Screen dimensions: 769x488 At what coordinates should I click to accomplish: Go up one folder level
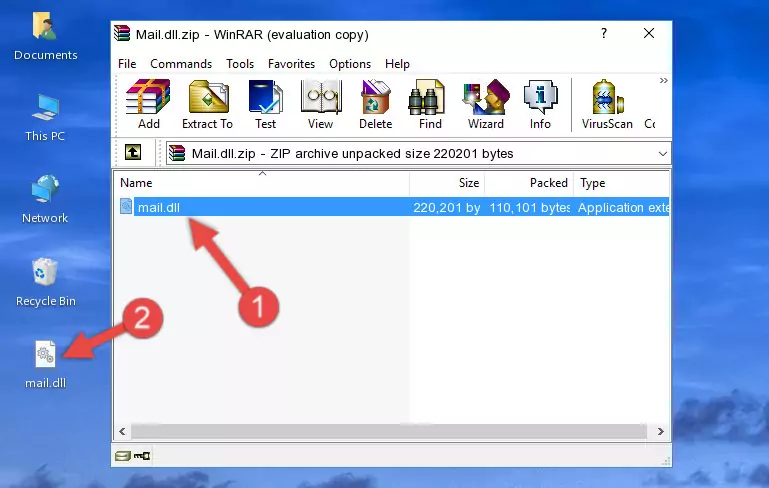coord(133,153)
